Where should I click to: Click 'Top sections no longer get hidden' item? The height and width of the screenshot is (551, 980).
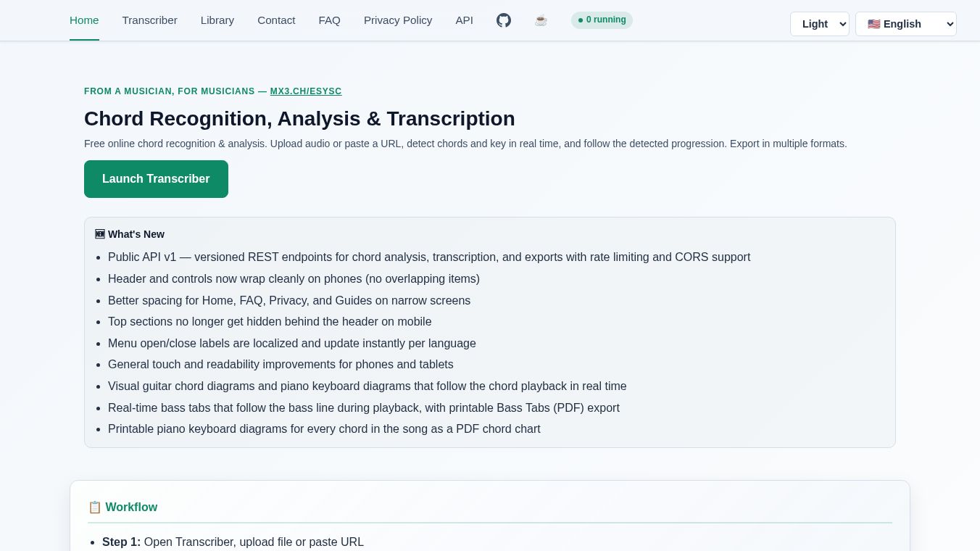point(270,322)
